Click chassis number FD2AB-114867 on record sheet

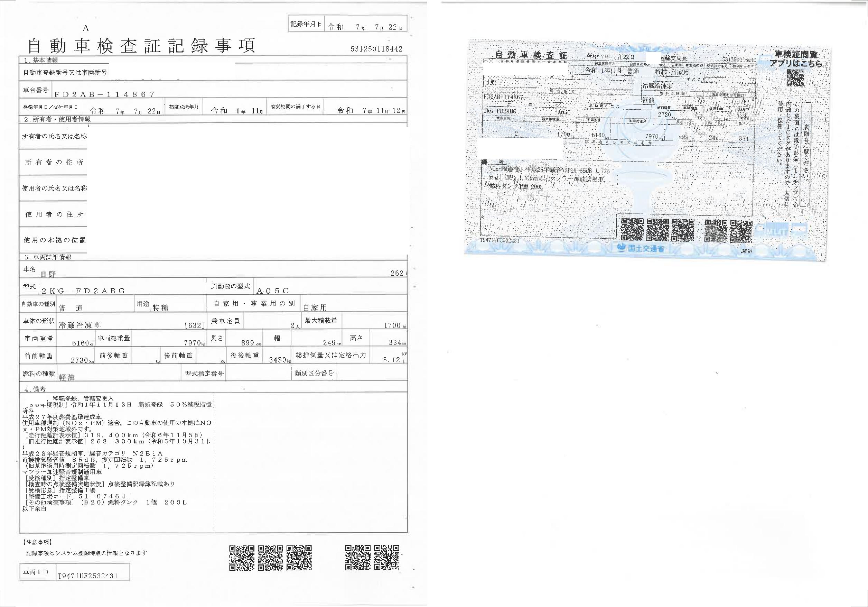click(x=105, y=94)
